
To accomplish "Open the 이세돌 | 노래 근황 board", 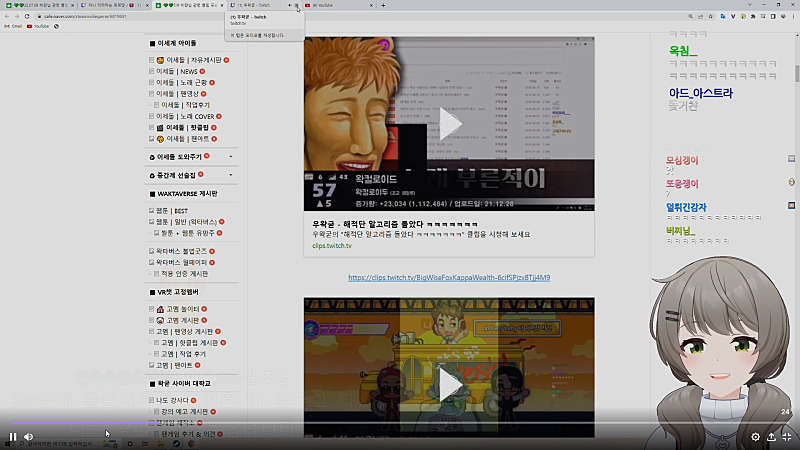I will click(x=182, y=83).
